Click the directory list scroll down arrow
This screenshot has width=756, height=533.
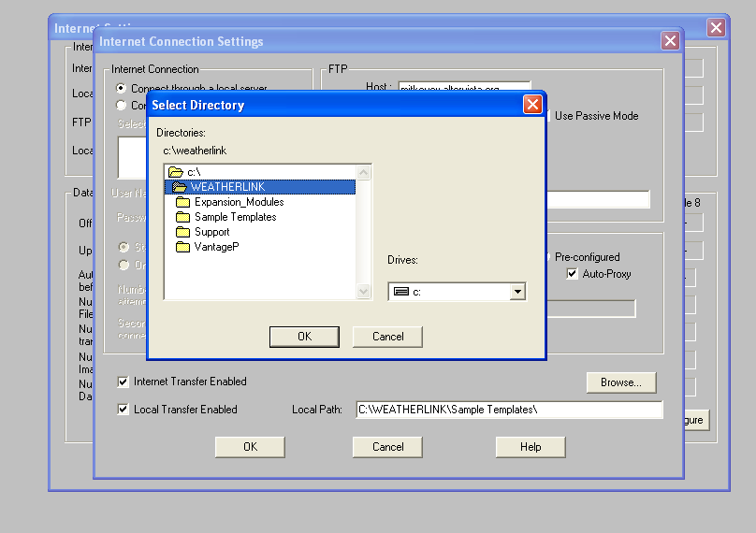(364, 292)
